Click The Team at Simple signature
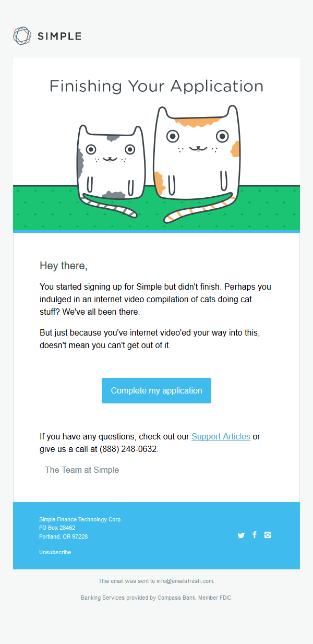This screenshot has height=644, width=313. 79,470
